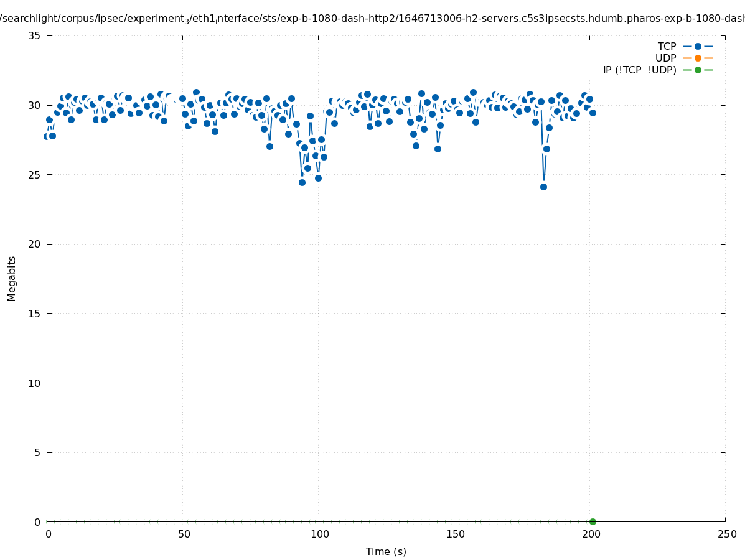Click the 50 tick label on the x-axis
Image resolution: width=745 pixels, height=560 pixels.
[184, 534]
